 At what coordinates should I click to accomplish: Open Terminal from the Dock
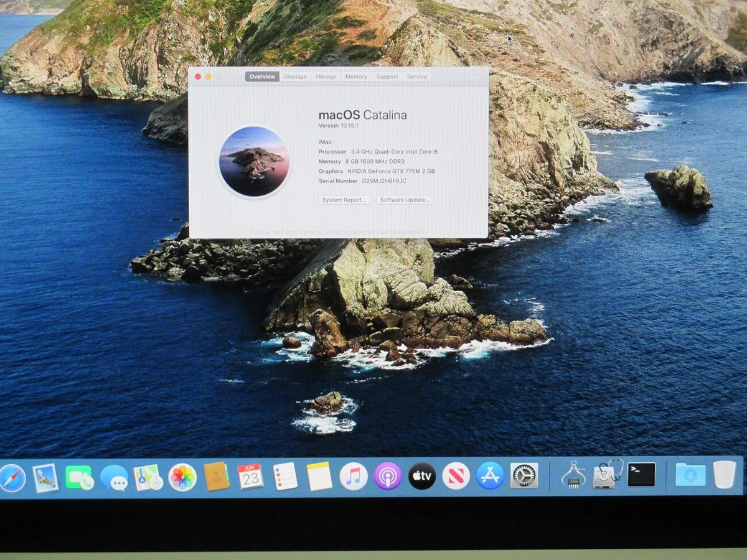click(x=641, y=475)
